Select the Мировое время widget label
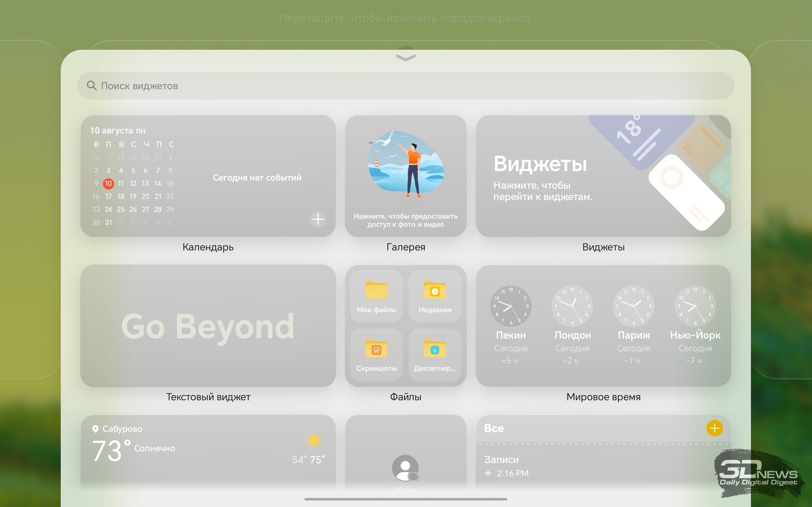 tap(603, 397)
